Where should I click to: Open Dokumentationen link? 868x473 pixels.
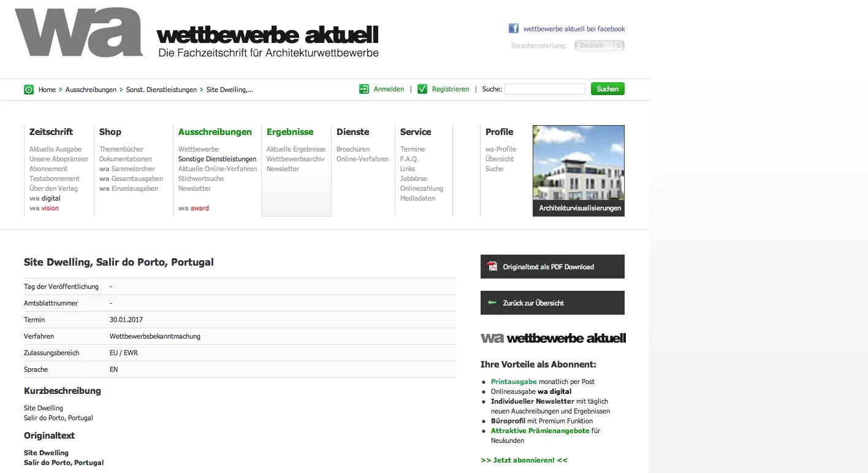pyautogui.click(x=126, y=159)
